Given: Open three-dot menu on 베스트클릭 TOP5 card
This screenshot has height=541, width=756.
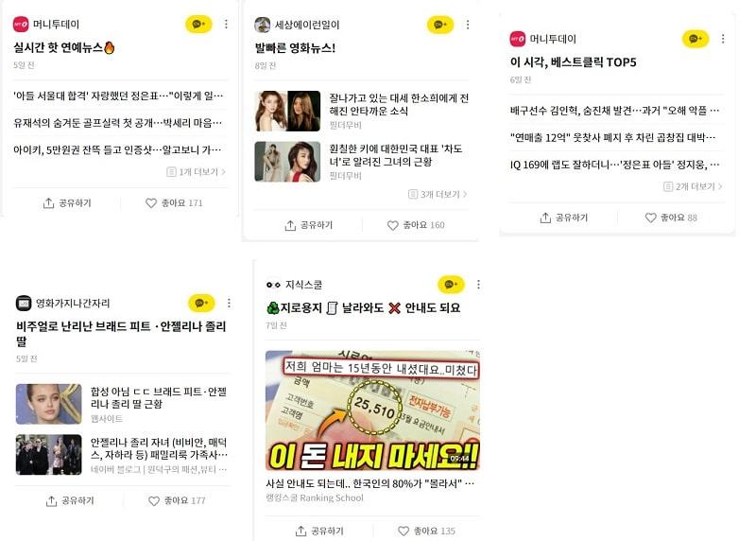Looking at the screenshot, I should coord(722,39).
